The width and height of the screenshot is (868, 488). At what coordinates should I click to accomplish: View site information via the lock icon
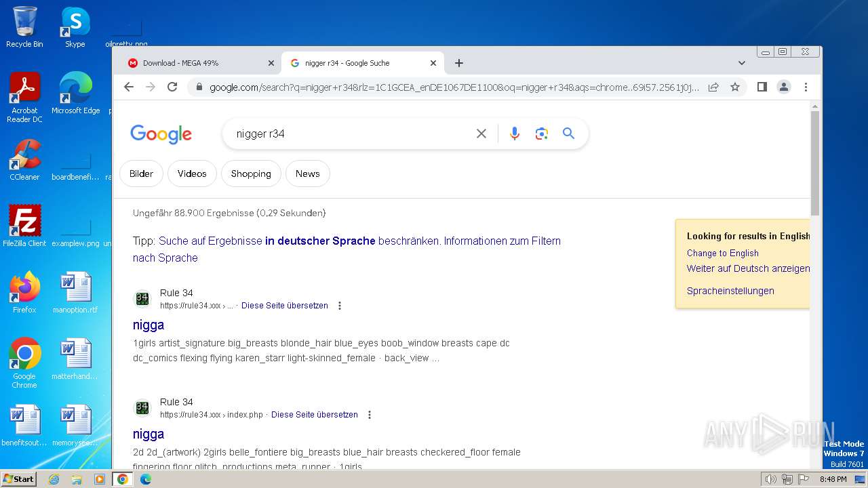click(199, 87)
